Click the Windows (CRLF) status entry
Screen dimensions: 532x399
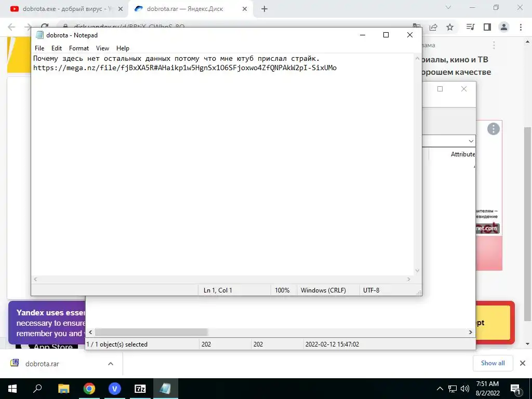tap(323, 290)
